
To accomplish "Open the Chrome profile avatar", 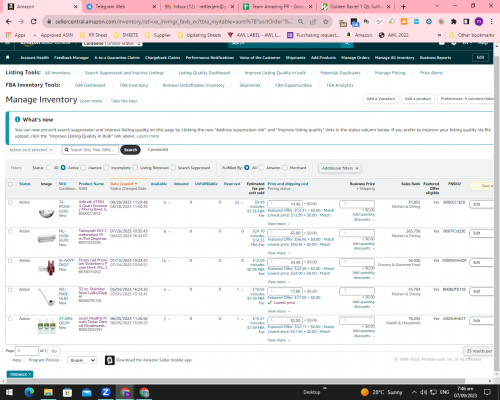I will coord(479,22).
